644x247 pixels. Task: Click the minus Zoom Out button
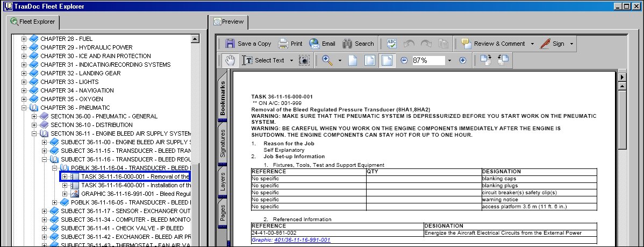pos(404,60)
